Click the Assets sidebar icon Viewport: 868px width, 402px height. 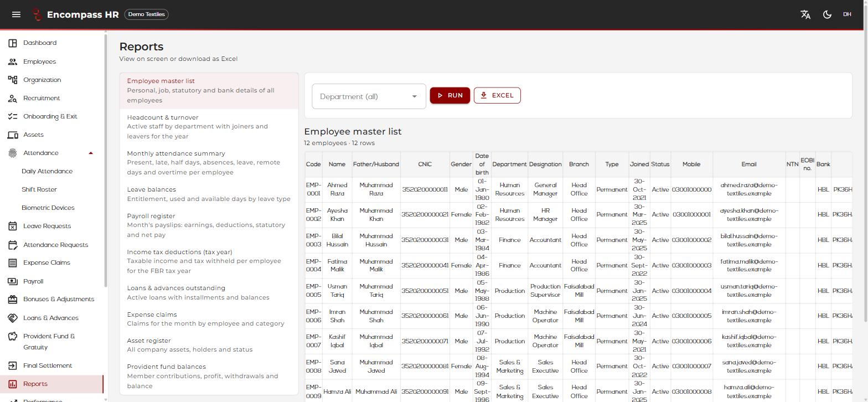click(x=13, y=135)
